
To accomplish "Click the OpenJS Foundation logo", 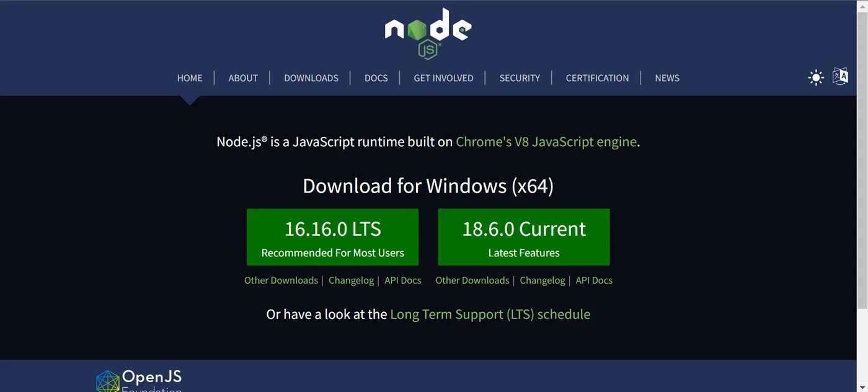I will pos(139,380).
